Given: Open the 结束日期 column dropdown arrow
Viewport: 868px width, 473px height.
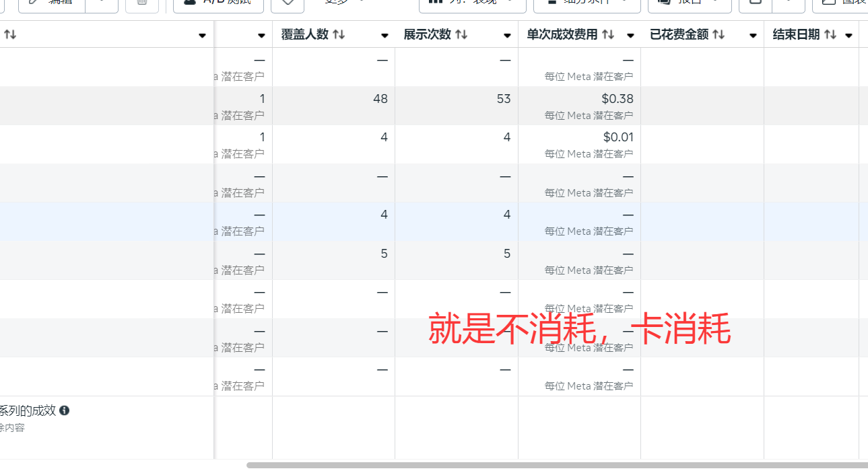Looking at the screenshot, I should [x=848, y=36].
